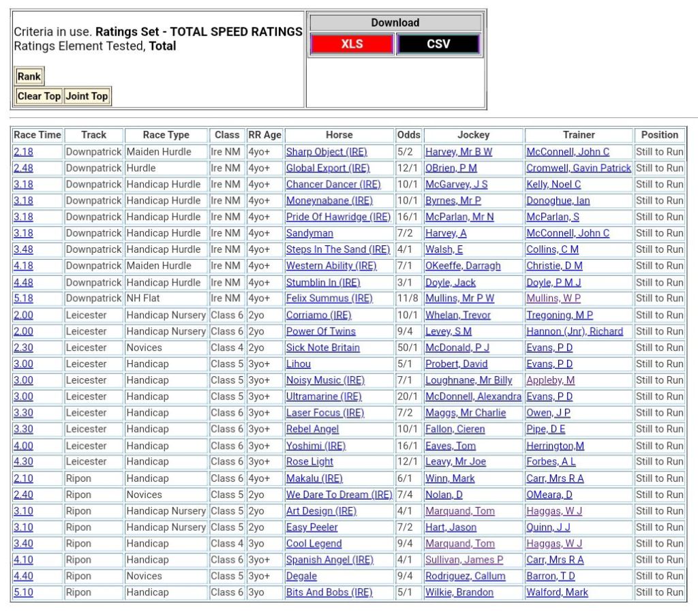698x616 pixels.
Task: Click the 5.10 Ripon race time
Action: pos(23,592)
